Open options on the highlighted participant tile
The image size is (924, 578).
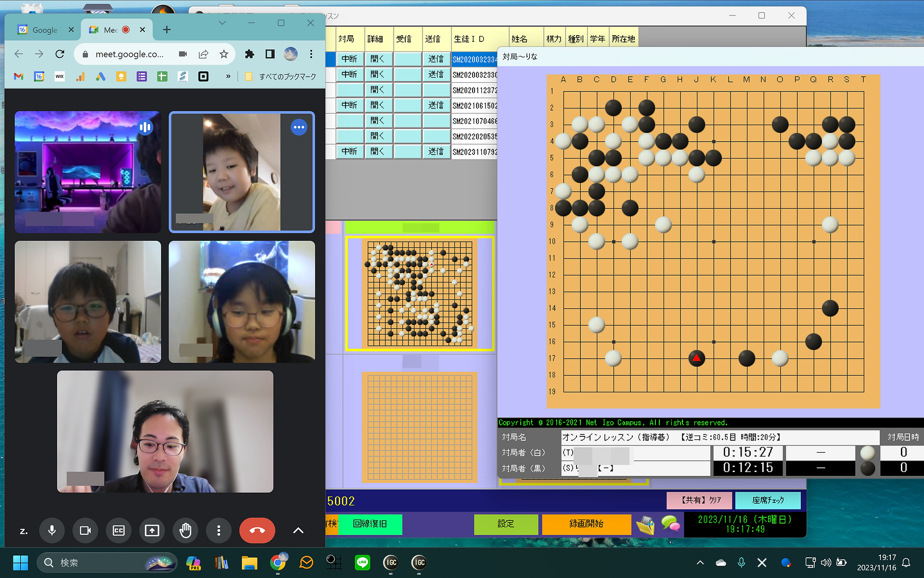pos(299,127)
